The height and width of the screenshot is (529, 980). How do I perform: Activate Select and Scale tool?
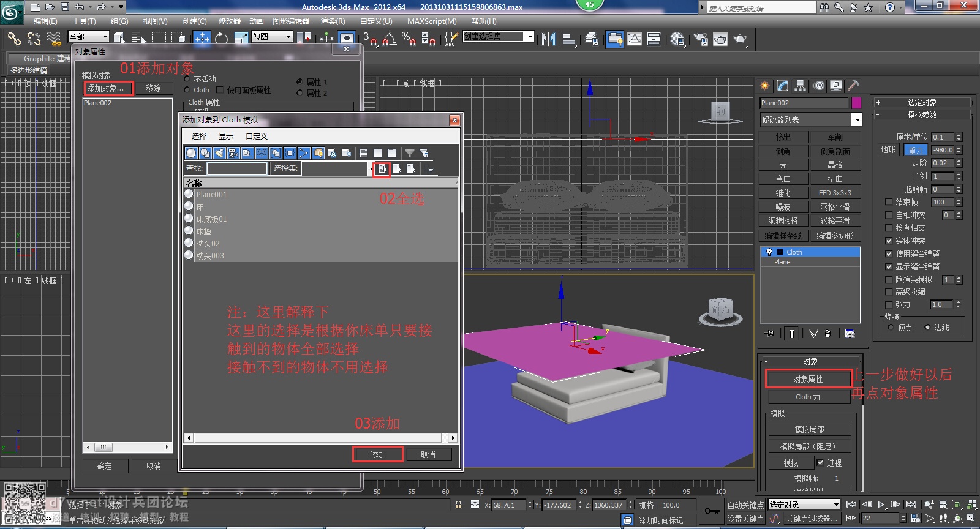point(241,38)
